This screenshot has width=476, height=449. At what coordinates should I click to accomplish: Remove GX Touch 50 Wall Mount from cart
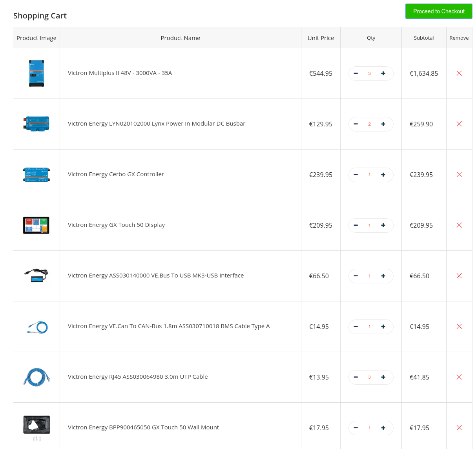point(459,428)
